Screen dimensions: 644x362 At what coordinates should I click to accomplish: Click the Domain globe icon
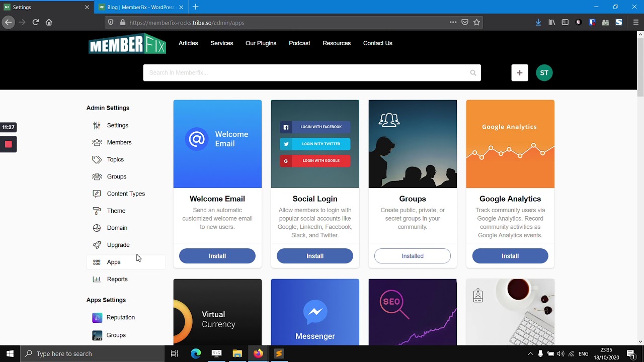coord(97,228)
